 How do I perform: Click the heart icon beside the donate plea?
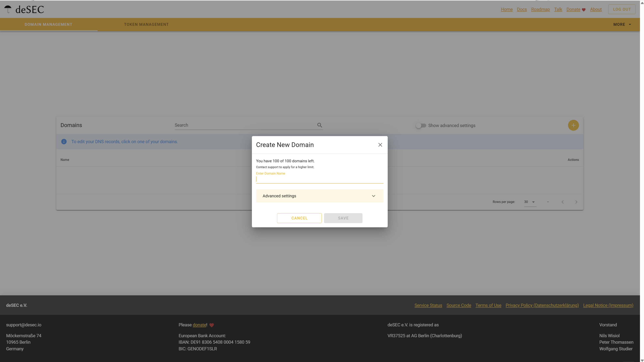(212, 325)
